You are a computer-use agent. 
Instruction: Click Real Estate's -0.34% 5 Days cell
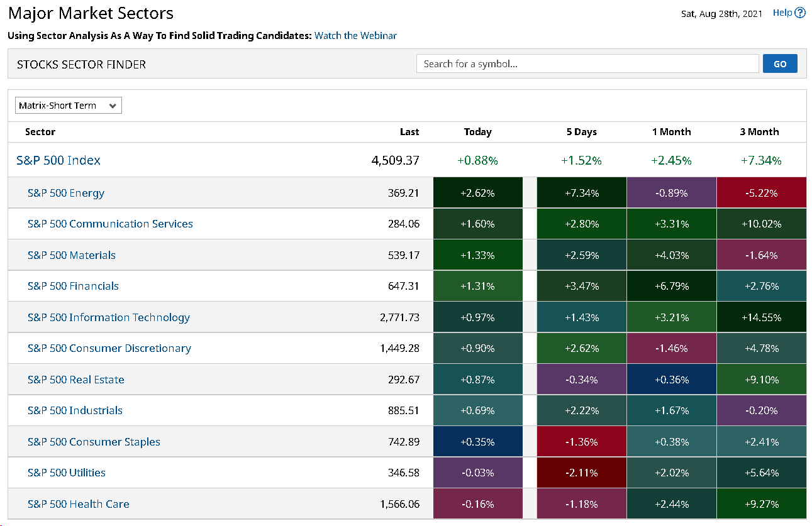(x=582, y=380)
